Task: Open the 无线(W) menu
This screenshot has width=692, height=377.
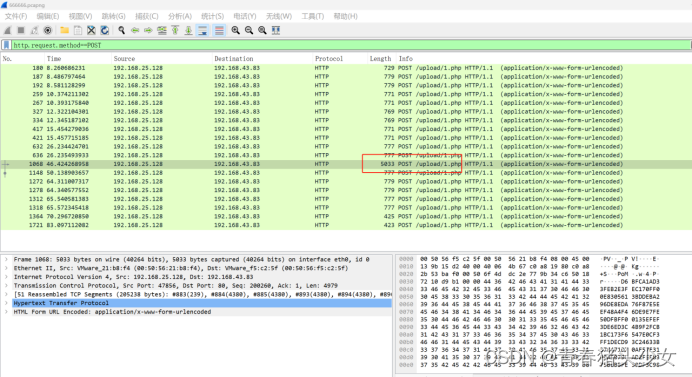Action: [x=278, y=16]
